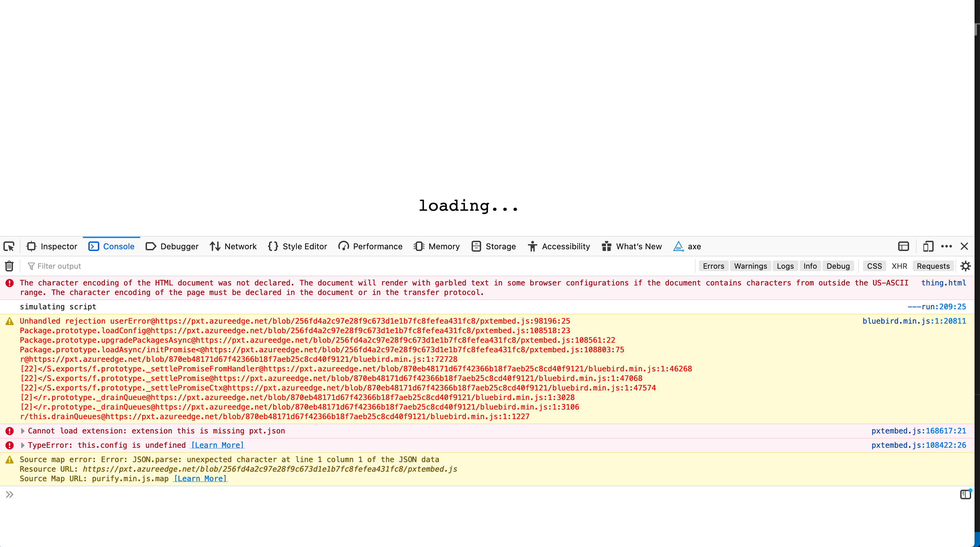Toggle the XHR filter
The height and width of the screenshot is (547, 980).
[899, 266]
